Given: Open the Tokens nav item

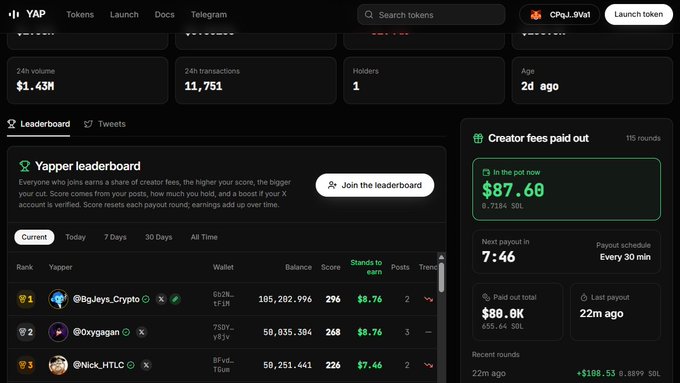Looking at the screenshot, I should 80,14.
